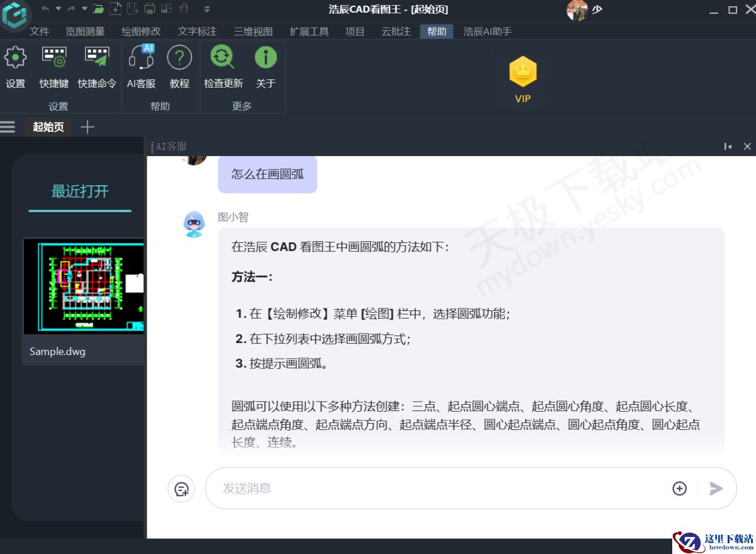
Task: Run 检查更新 check-for-updates icon
Action: (222, 57)
